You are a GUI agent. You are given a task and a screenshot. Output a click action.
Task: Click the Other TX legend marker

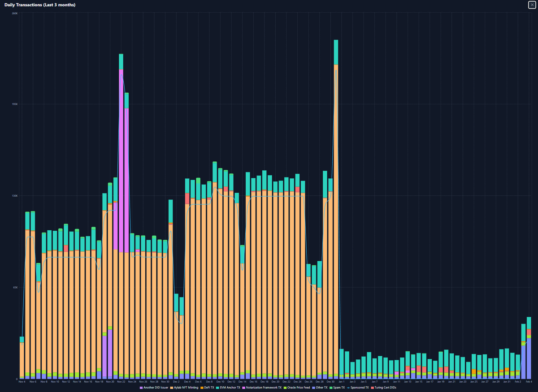[313, 388]
